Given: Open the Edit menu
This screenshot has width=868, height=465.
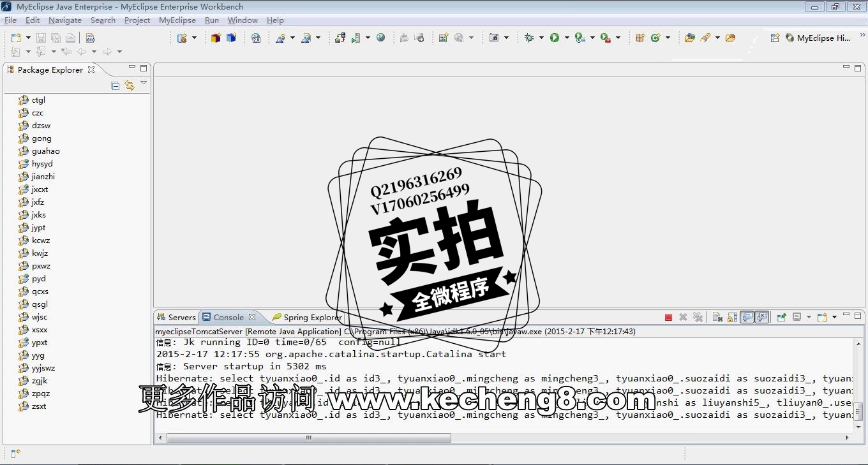Looking at the screenshot, I should (x=33, y=20).
